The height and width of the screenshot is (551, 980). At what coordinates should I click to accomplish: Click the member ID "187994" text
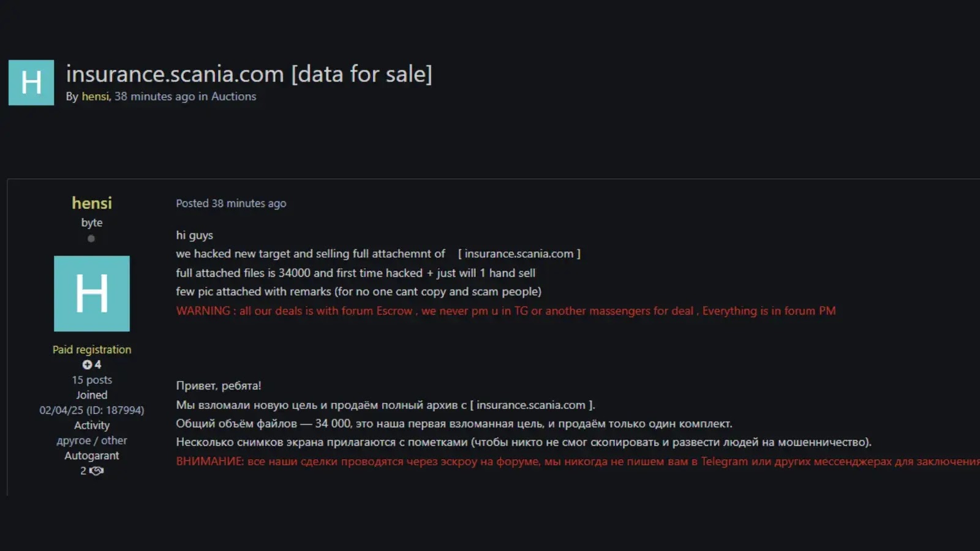[124, 410]
